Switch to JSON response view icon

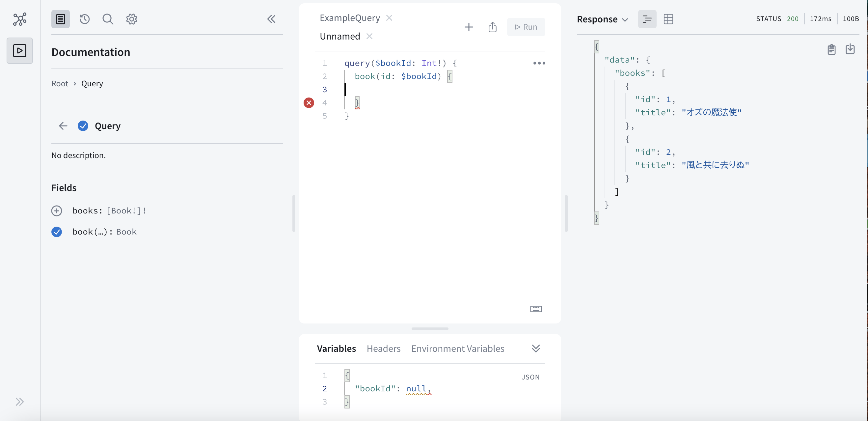coord(647,19)
